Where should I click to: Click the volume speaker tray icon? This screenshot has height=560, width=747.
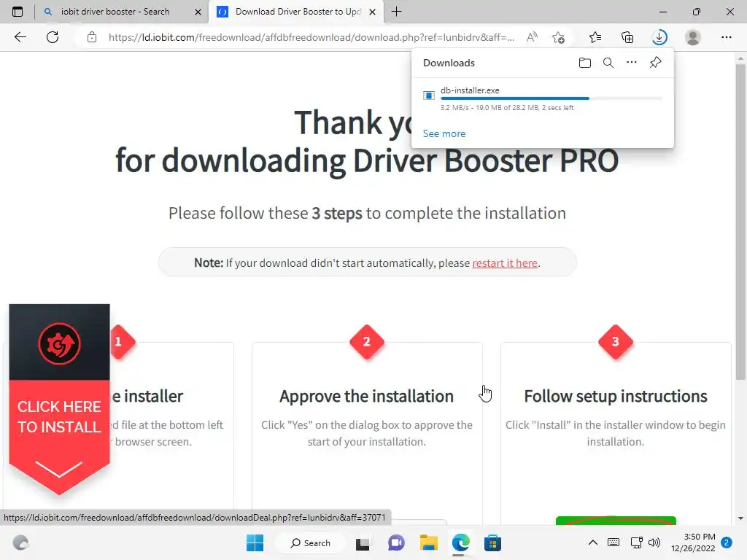[654, 542]
